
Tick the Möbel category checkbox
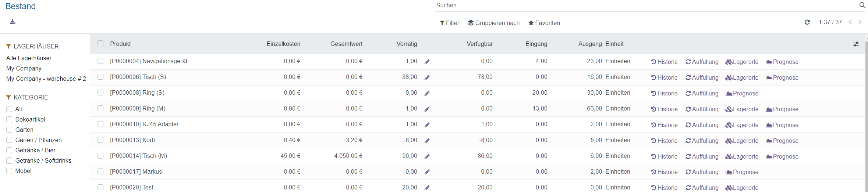tap(9, 171)
